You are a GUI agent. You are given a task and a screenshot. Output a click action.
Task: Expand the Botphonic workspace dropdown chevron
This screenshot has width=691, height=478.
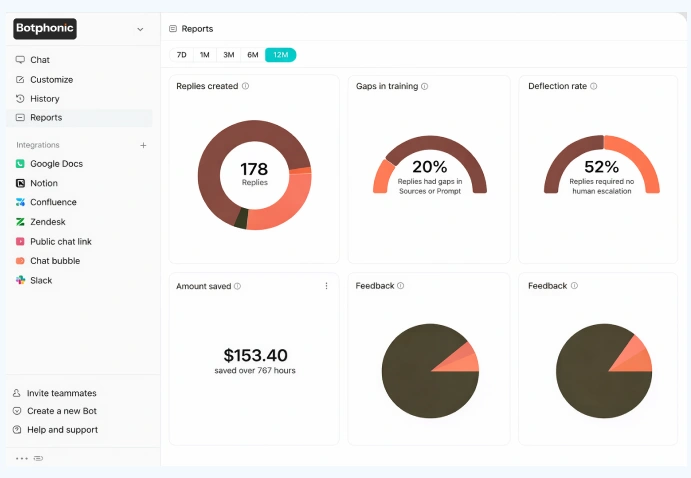(140, 29)
